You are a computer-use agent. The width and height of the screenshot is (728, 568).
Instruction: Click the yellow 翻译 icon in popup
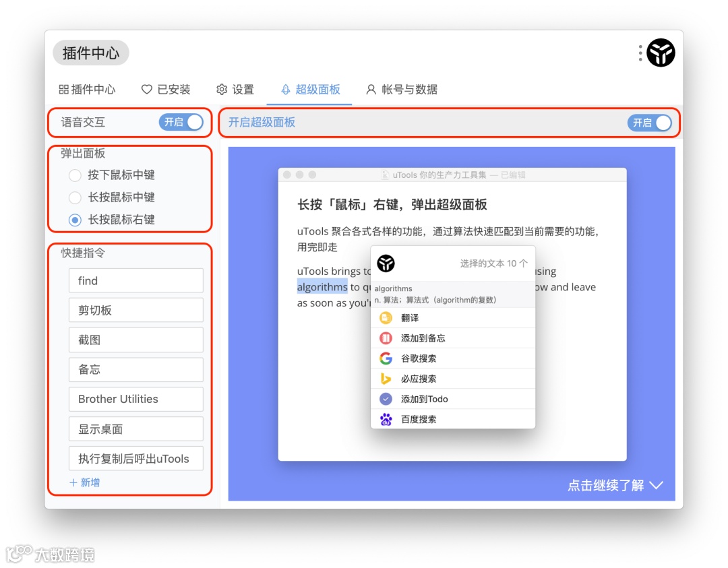(x=386, y=318)
